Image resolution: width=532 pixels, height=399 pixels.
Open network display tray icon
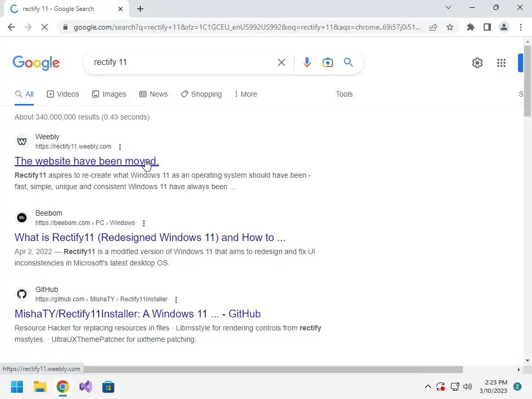pyautogui.click(x=455, y=387)
